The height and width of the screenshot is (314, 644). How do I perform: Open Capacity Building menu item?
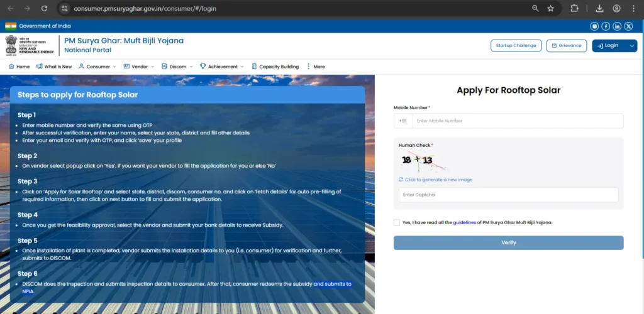click(x=275, y=67)
